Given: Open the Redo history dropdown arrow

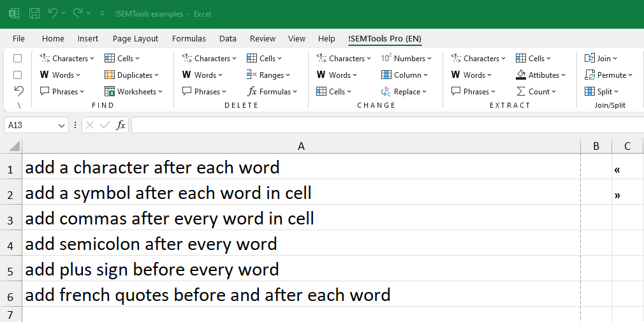Looking at the screenshot, I should coord(88,13).
